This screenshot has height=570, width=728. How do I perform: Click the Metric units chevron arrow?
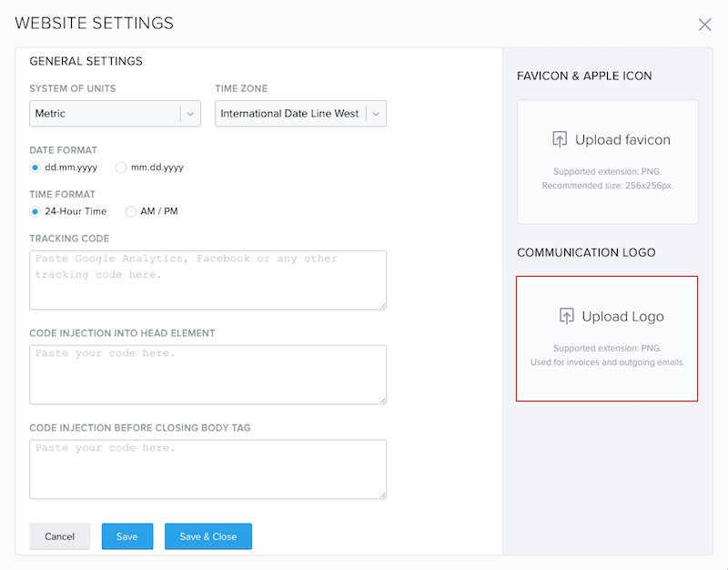pyautogui.click(x=190, y=114)
